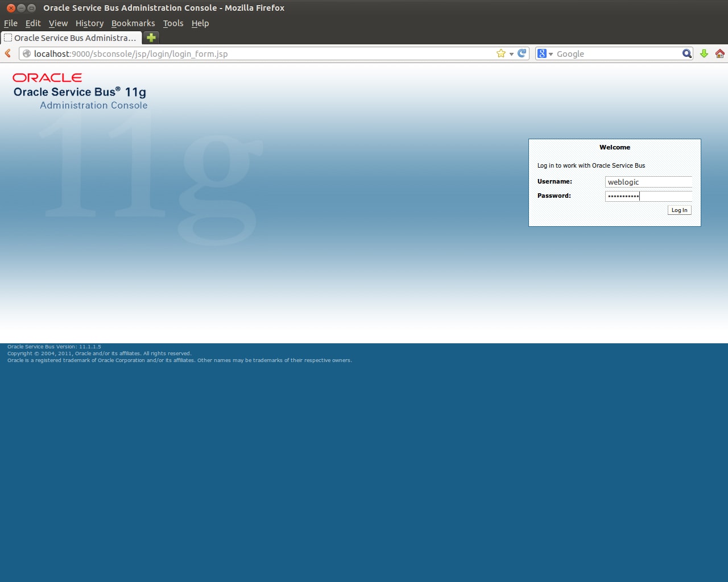The image size is (728, 582).
Task: Open the downloads arrow icon
Action: click(704, 53)
